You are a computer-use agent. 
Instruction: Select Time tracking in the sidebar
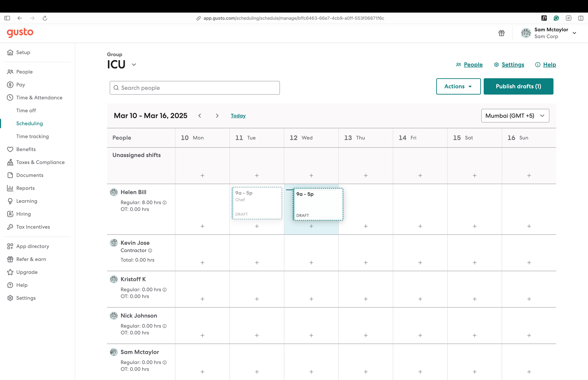point(32,136)
